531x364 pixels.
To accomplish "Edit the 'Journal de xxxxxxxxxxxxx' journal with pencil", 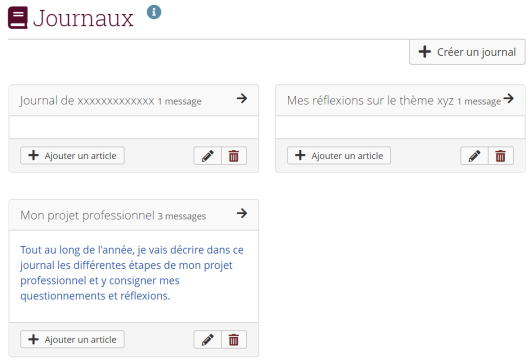I will click(208, 156).
